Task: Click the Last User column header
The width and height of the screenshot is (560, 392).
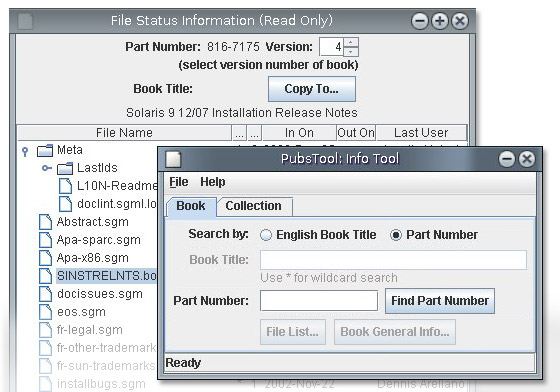Action: coord(421,133)
